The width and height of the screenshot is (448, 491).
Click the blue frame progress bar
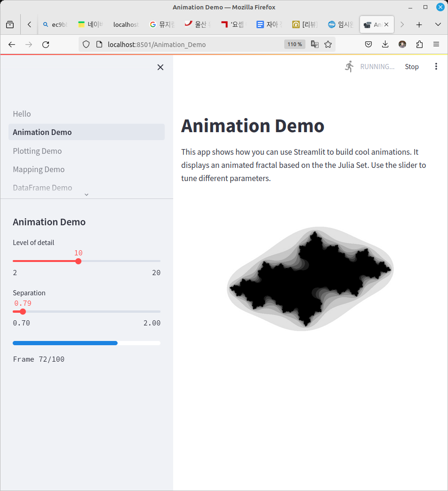click(87, 343)
